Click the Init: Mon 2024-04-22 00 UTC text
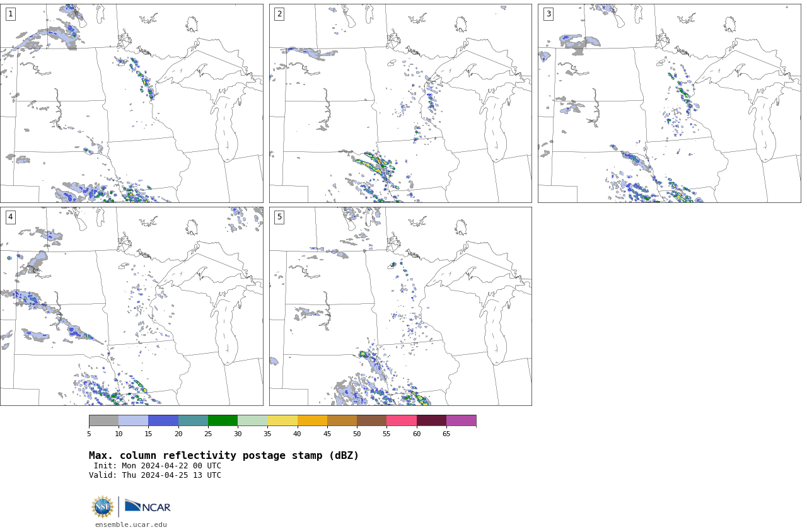 (x=158, y=466)
